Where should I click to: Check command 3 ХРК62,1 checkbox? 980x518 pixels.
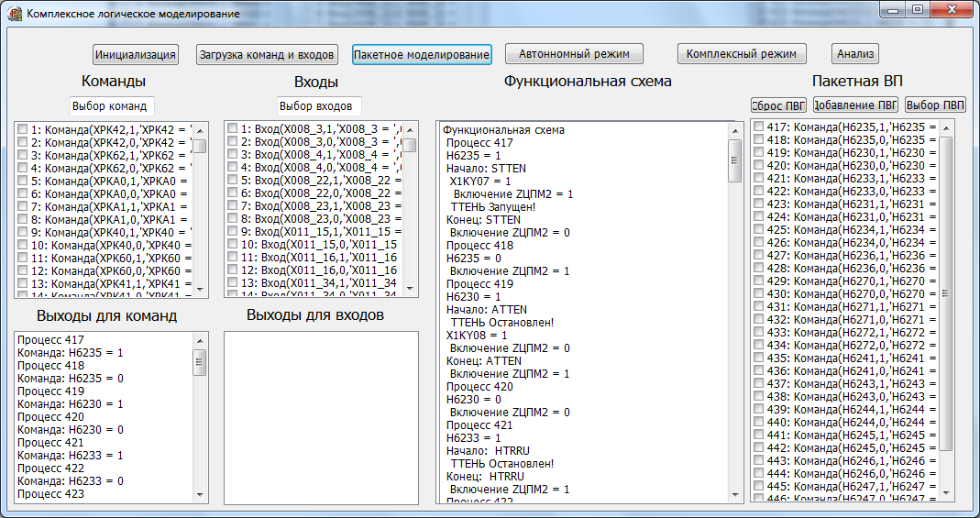(x=23, y=154)
